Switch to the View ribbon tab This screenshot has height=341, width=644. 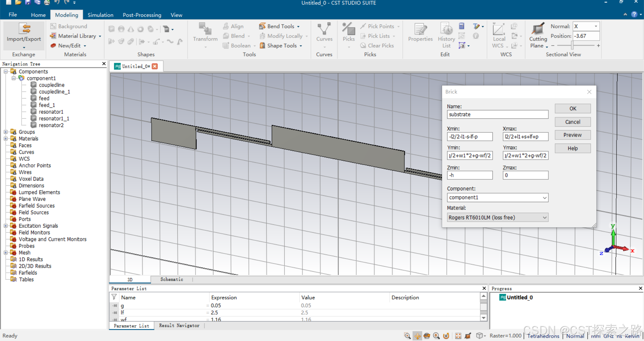click(x=176, y=15)
